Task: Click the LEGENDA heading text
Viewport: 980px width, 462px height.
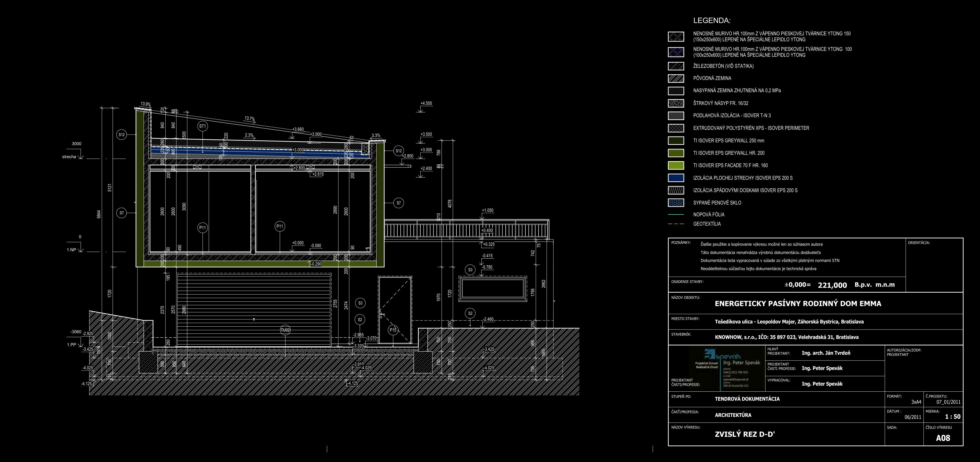Action: (711, 21)
